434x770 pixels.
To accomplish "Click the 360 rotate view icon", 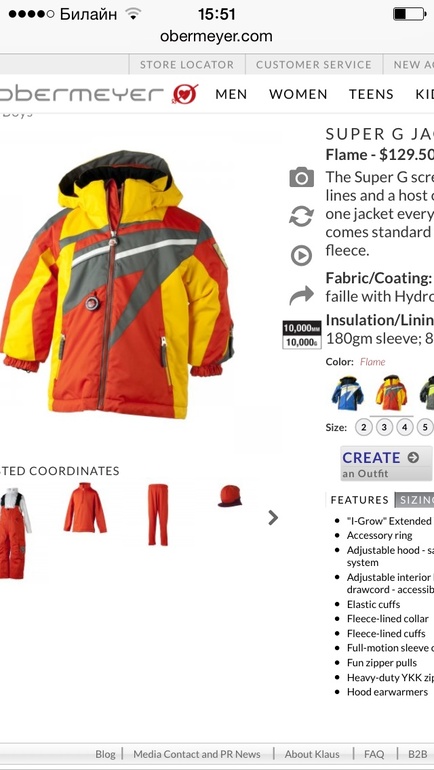I will coord(301,217).
